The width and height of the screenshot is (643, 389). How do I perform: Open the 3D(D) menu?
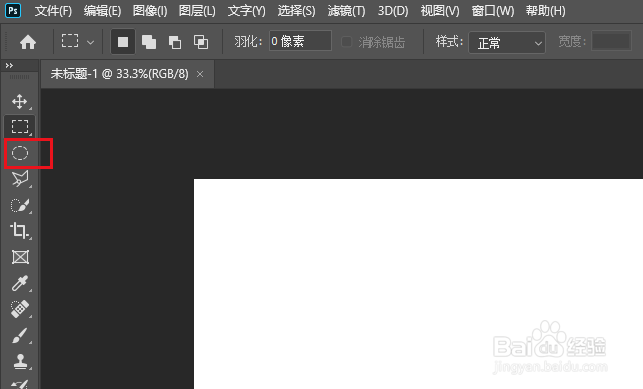pyautogui.click(x=393, y=11)
